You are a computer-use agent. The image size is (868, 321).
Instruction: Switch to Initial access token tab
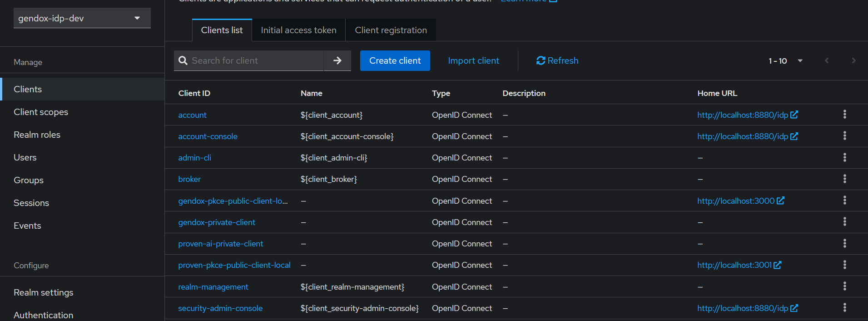[298, 30]
